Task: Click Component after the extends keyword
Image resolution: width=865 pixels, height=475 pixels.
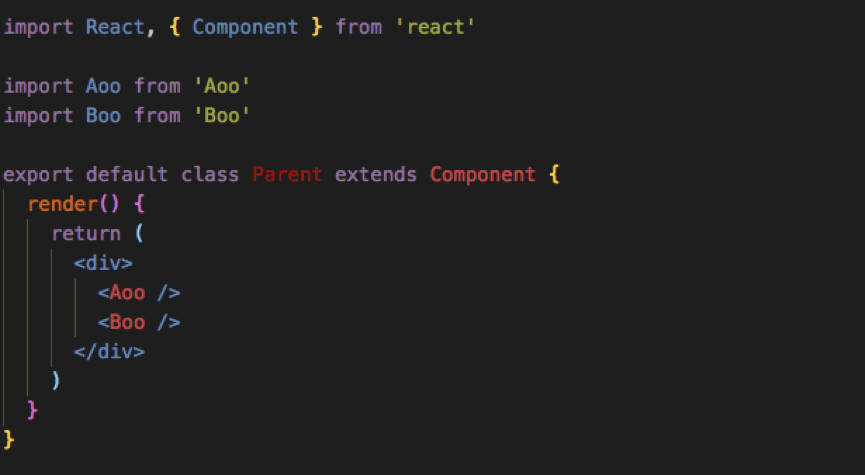Action: pos(483,175)
